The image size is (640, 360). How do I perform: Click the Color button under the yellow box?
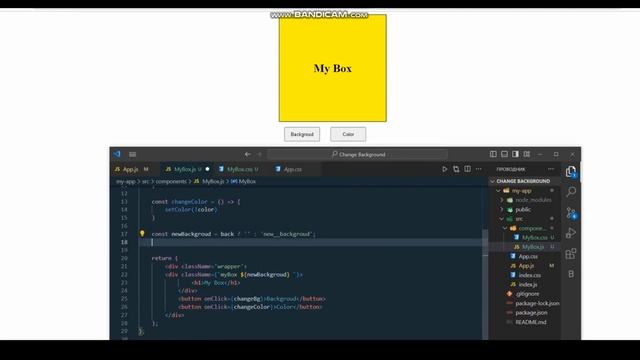click(x=348, y=134)
